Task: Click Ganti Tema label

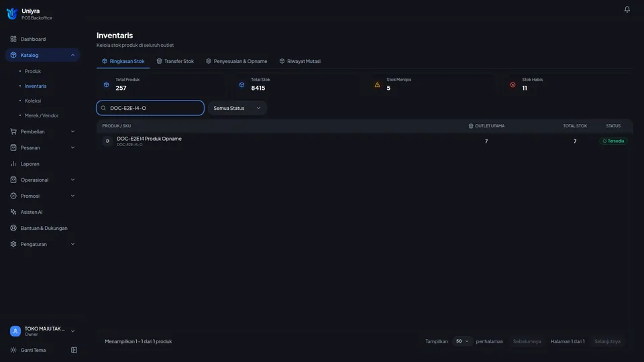Action: click(34, 350)
